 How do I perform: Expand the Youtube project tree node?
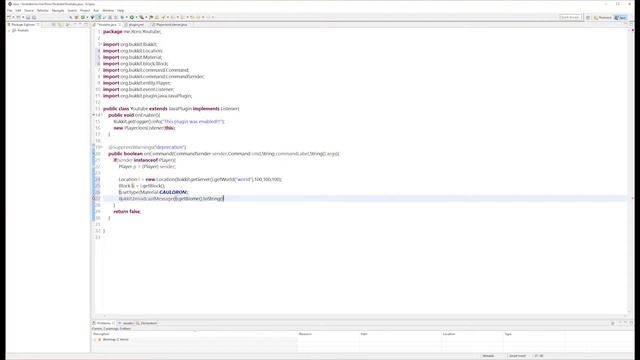[9, 31]
